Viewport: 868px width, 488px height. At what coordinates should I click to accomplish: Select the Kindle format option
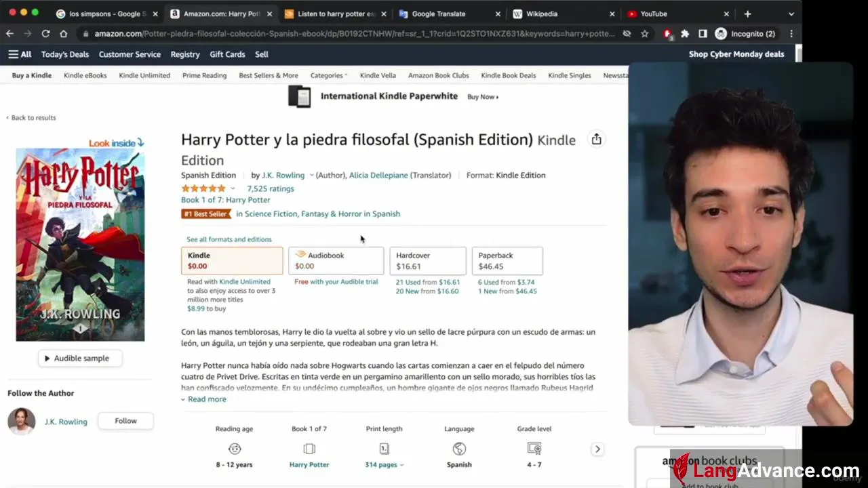pos(232,260)
